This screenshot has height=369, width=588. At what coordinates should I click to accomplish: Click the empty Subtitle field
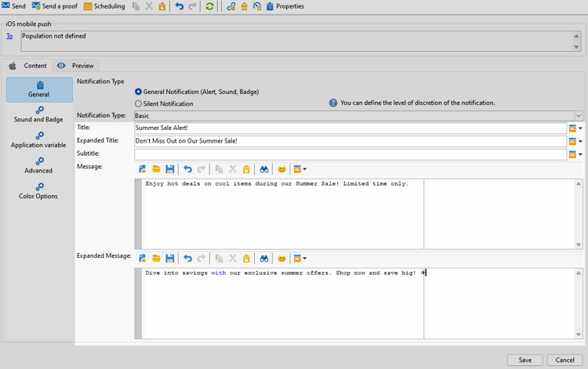[x=350, y=154]
